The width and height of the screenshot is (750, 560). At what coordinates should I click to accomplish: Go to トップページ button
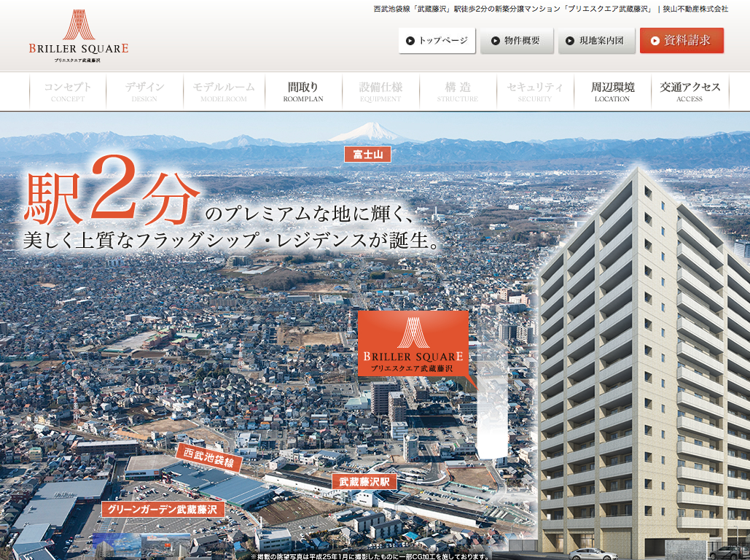437,41
